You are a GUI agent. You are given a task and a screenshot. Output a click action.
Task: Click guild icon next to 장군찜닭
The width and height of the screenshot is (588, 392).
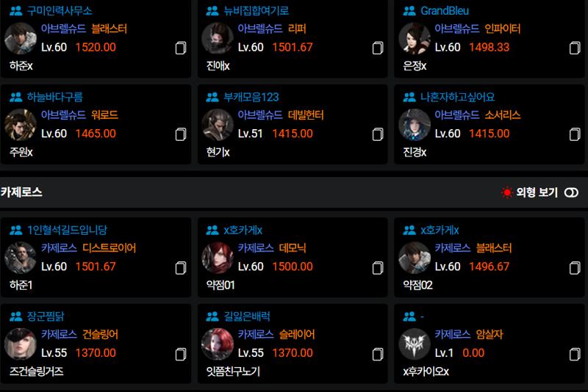click(x=15, y=316)
